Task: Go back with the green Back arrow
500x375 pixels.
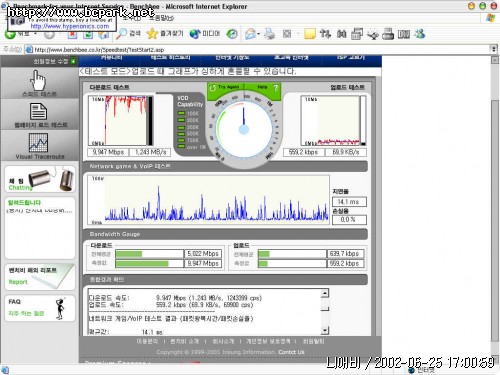Action: [x=10, y=34]
